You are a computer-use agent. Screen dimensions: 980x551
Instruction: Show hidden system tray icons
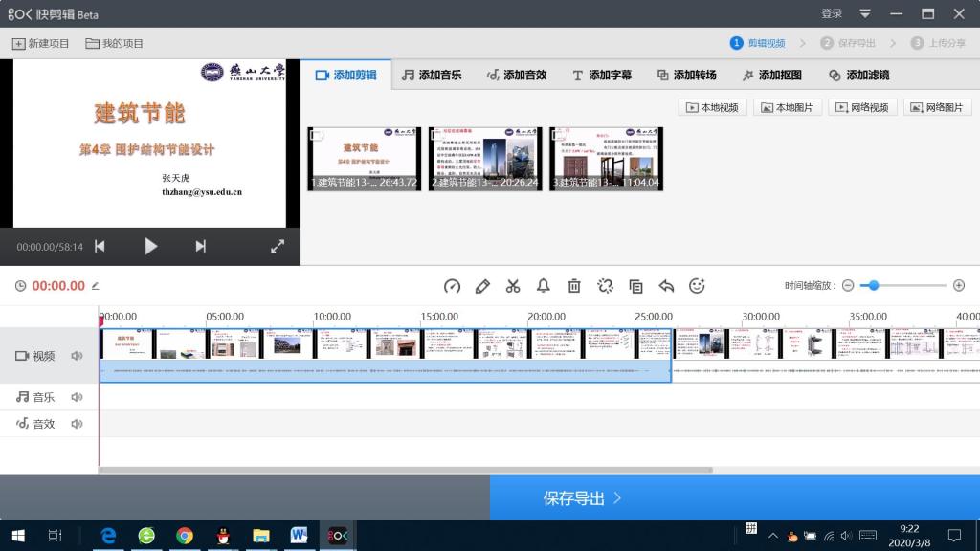click(773, 536)
